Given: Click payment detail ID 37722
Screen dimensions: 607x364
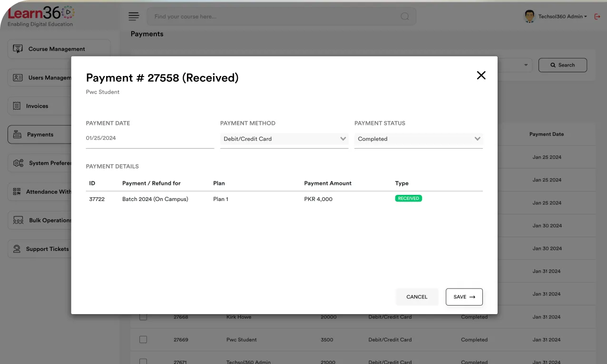Looking at the screenshot, I should pyautogui.click(x=97, y=199).
